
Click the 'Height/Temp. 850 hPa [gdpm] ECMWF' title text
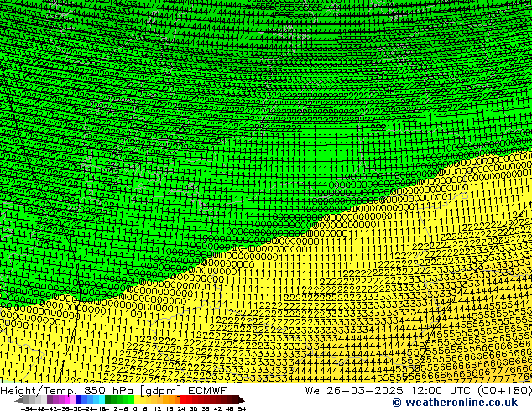coord(113,391)
